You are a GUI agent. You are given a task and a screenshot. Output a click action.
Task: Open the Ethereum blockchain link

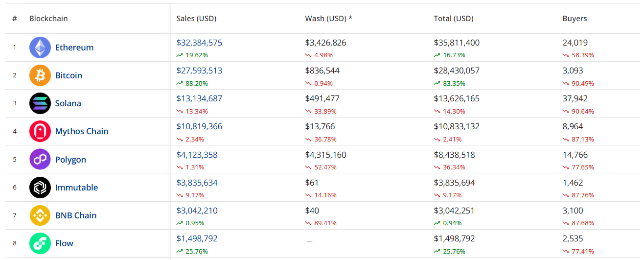pos(74,47)
